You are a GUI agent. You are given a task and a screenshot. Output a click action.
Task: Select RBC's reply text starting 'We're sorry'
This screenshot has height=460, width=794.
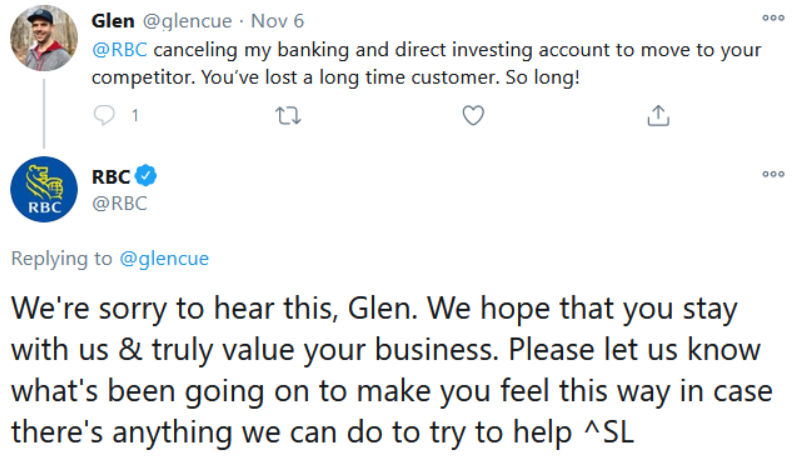[x=392, y=370]
